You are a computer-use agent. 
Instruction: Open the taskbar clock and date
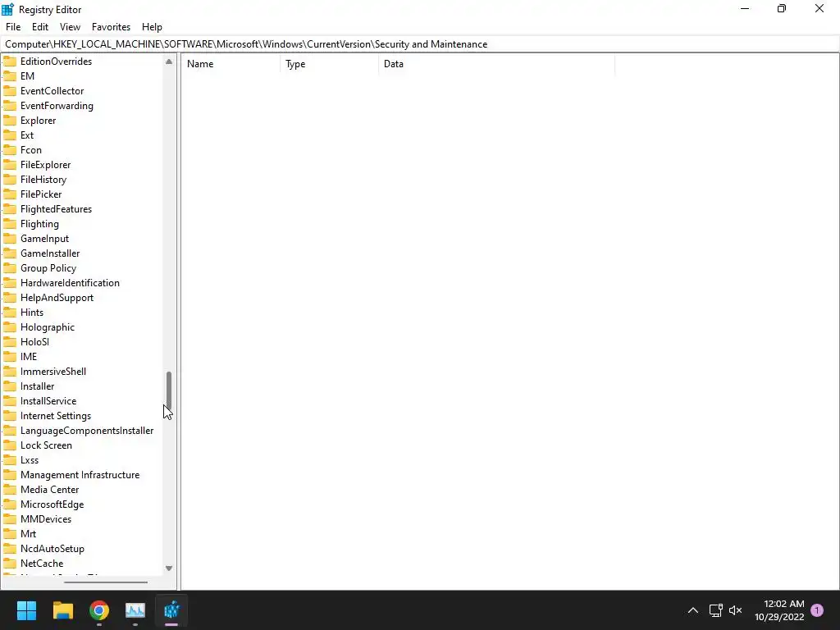[779, 610]
